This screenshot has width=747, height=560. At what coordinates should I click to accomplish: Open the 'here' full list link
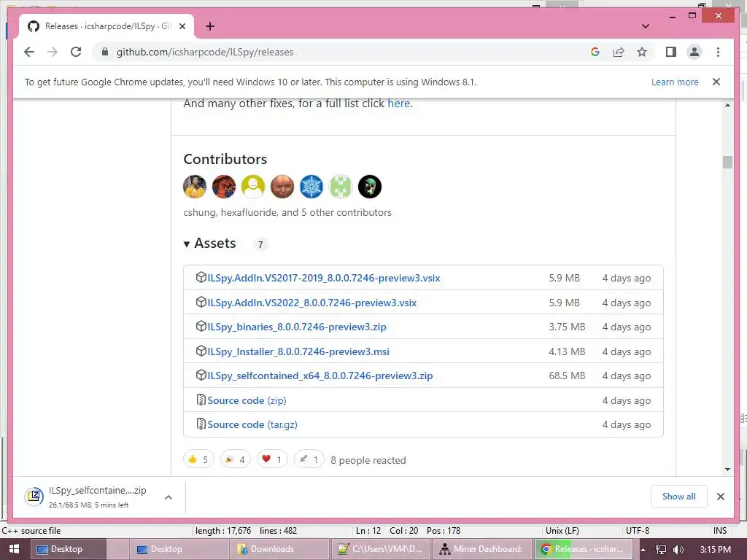point(399,104)
